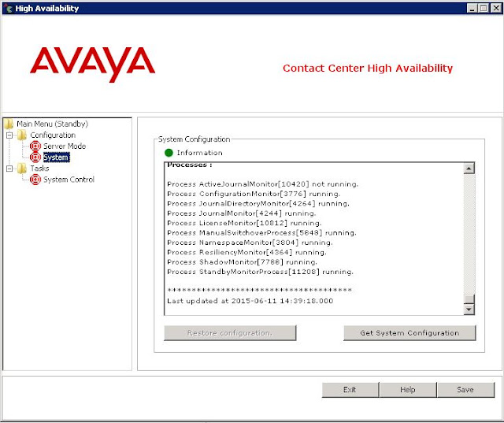
Task: Minimize the High Availability window
Action: pyautogui.click(x=472, y=8)
